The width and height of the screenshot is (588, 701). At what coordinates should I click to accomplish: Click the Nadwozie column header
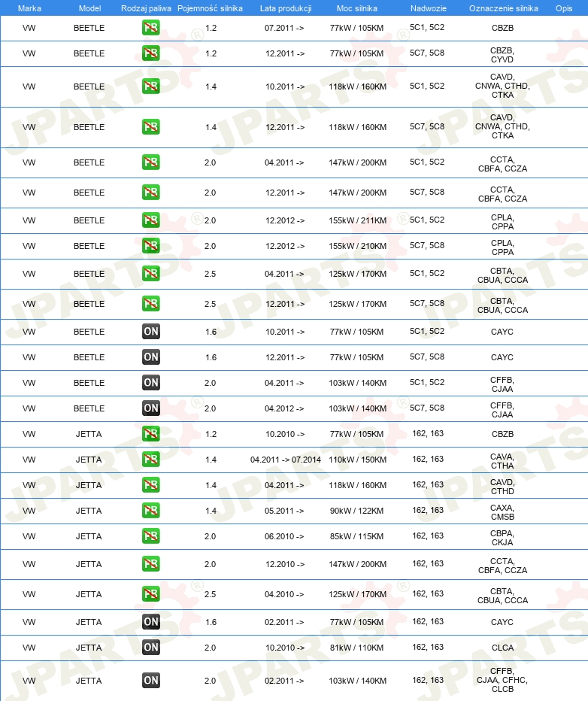point(428,8)
